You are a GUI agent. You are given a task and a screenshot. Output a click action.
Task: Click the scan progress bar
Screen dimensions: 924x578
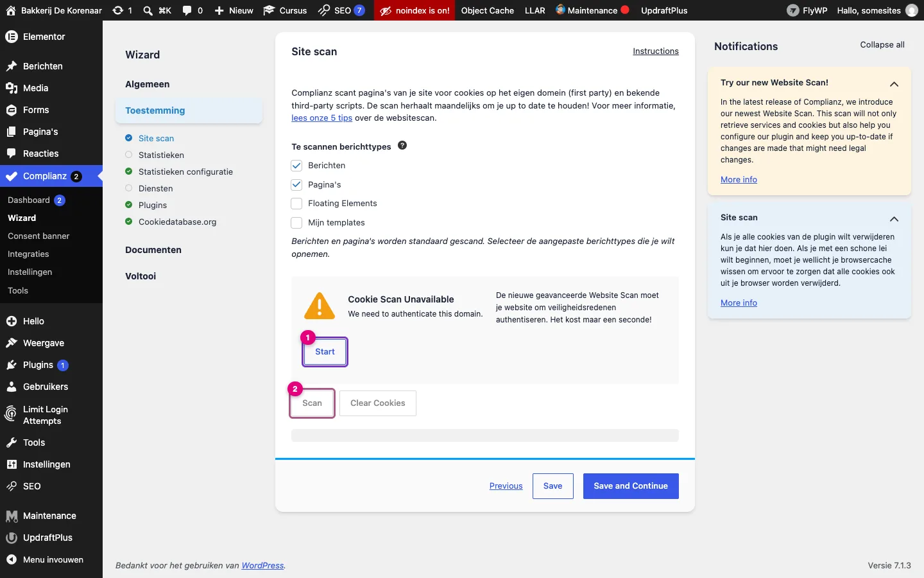point(484,435)
